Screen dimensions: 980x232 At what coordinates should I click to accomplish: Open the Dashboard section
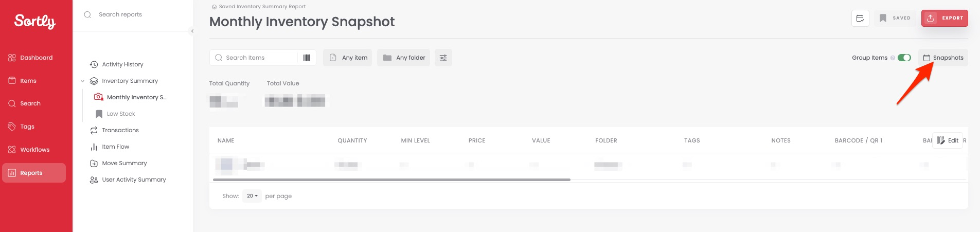pos(36,58)
